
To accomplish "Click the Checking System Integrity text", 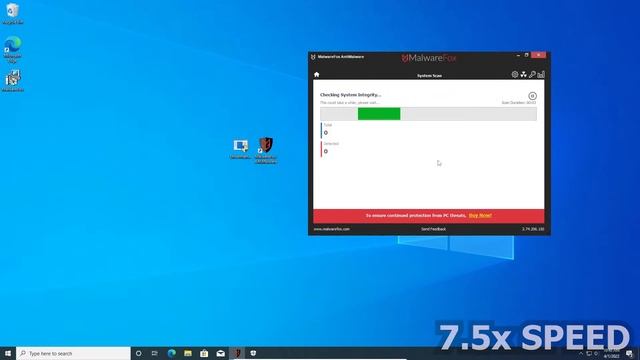I will coord(350,95).
